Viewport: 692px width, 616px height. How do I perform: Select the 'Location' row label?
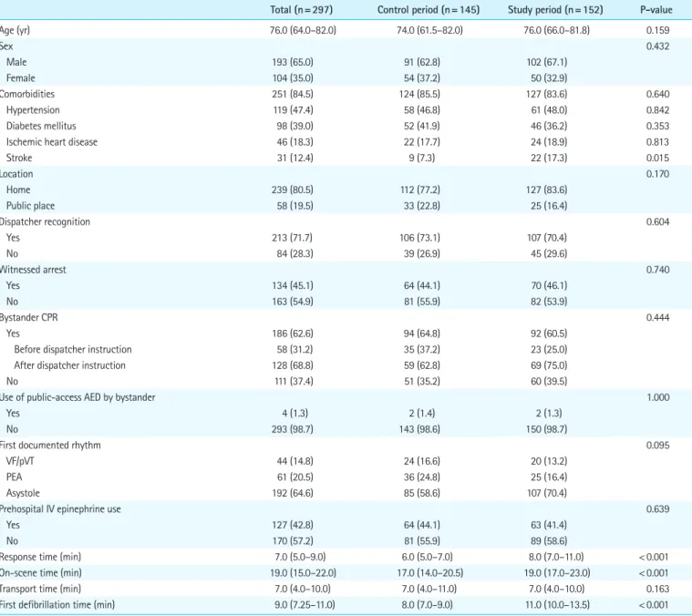[x=16, y=174]
